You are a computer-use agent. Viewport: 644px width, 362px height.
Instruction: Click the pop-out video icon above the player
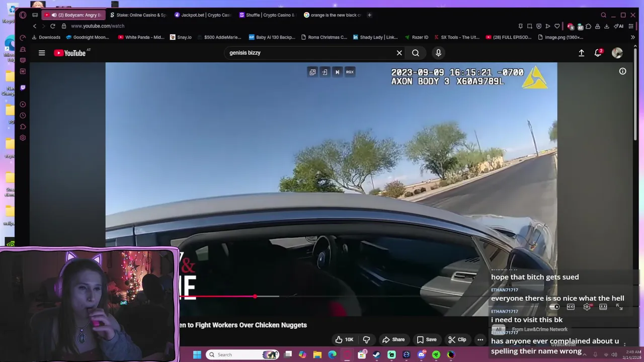[312, 72]
